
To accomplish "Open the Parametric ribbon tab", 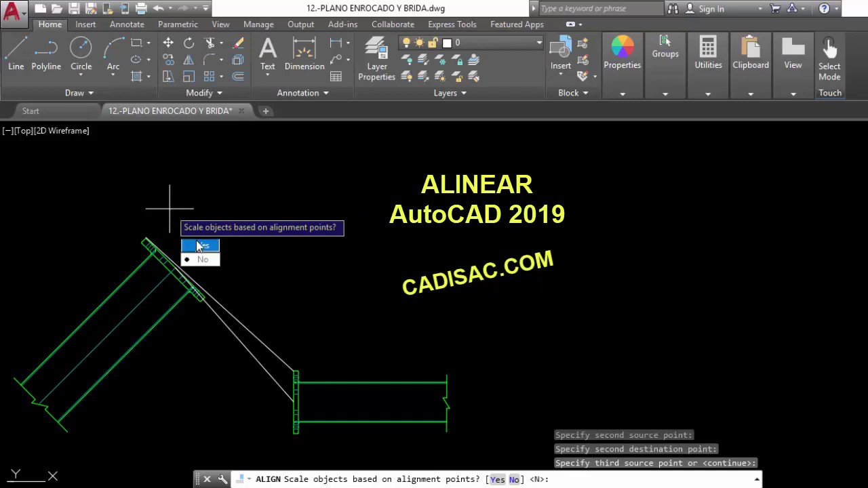I will pyautogui.click(x=178, y=24).
